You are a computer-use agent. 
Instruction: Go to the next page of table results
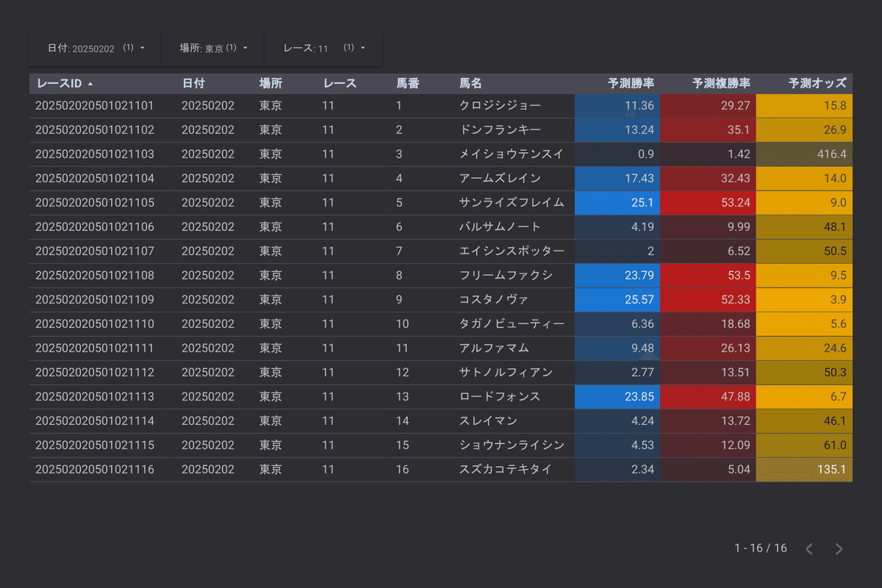click(x=838, y=548)
